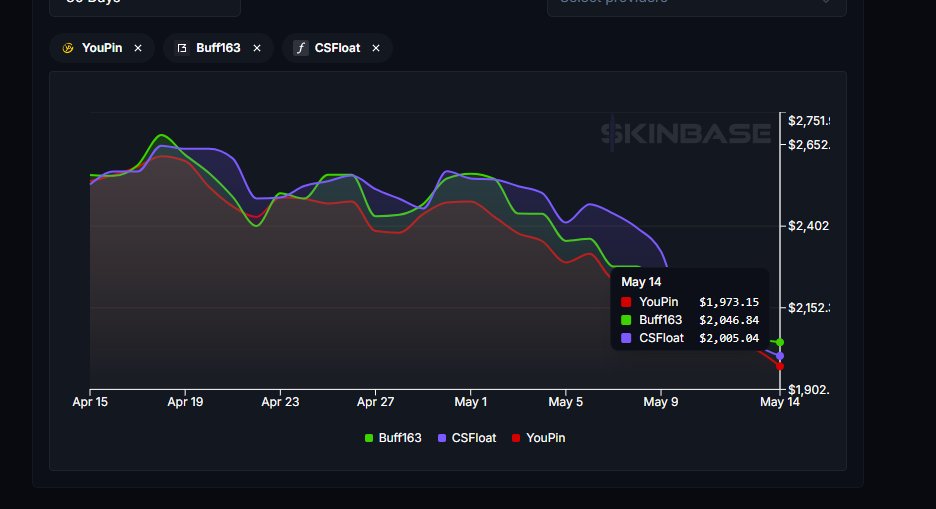Image resolution: width=936 pixels, height=509 pixels.
Task: Click the Buff163 $2,046.84 tooltip value
Action: [x=729, y=320]
